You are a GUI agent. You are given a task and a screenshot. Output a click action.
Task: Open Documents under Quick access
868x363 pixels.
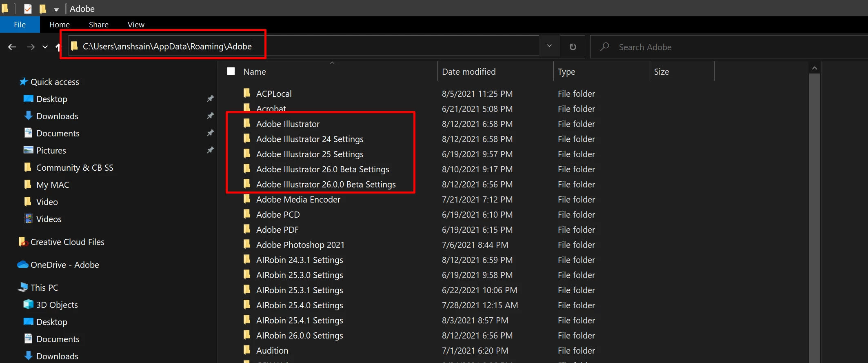coord(58,133)
